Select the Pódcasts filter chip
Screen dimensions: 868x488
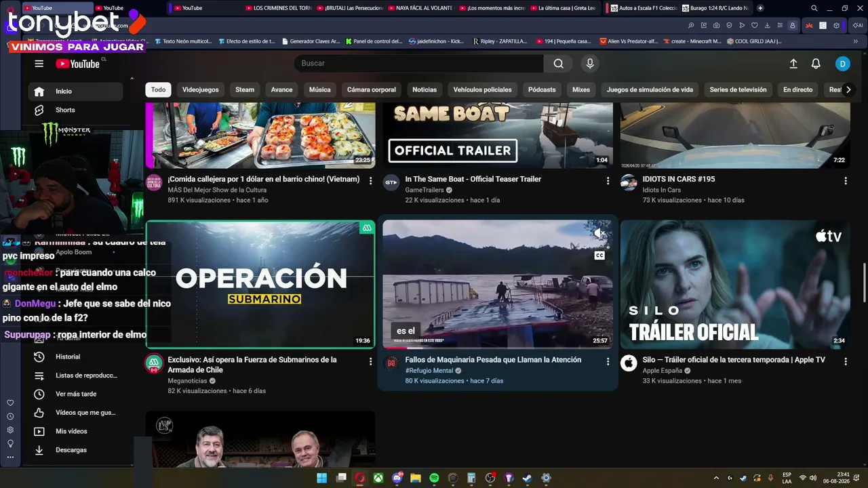[542, 89]
